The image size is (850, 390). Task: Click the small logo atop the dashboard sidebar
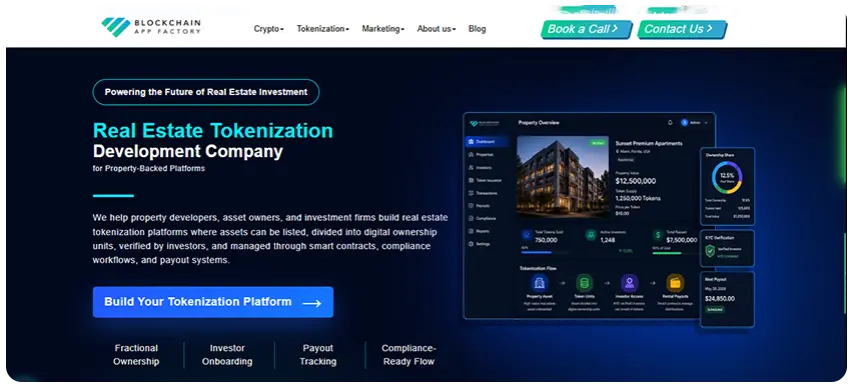tap(484, 123)
